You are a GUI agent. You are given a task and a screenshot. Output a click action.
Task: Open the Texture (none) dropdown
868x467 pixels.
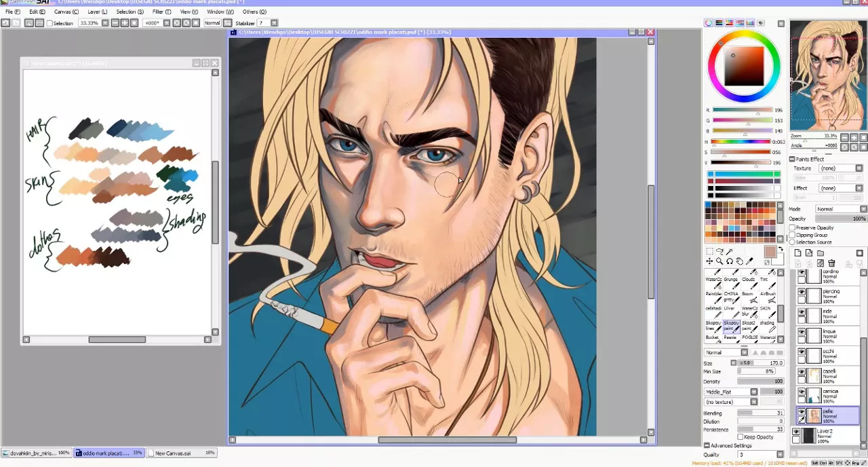tap(859, 168)
